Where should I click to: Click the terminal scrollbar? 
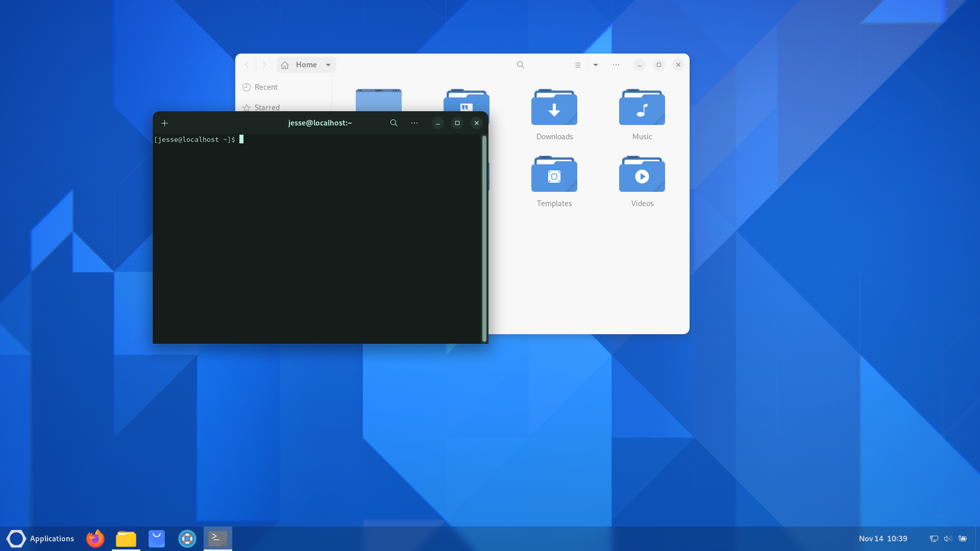tap(484, 238)
